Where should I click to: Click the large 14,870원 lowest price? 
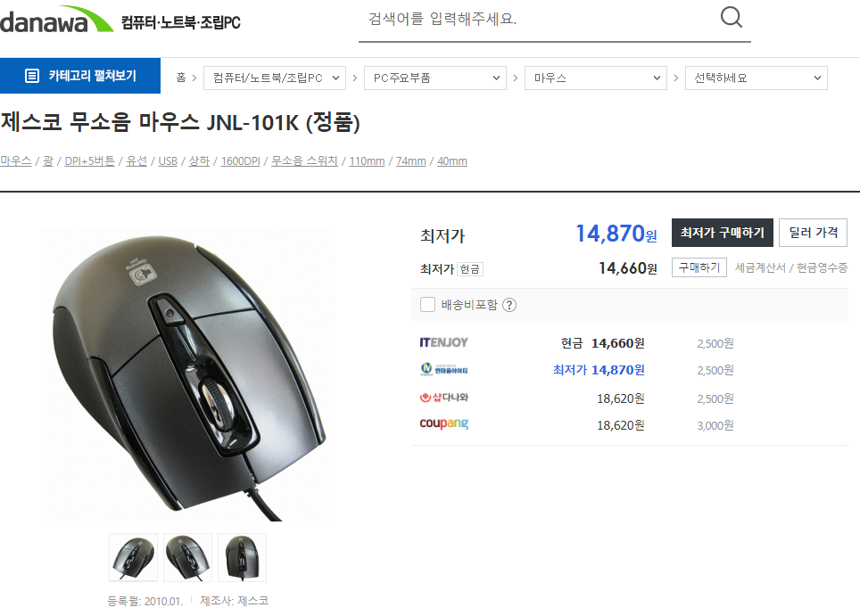616,234
